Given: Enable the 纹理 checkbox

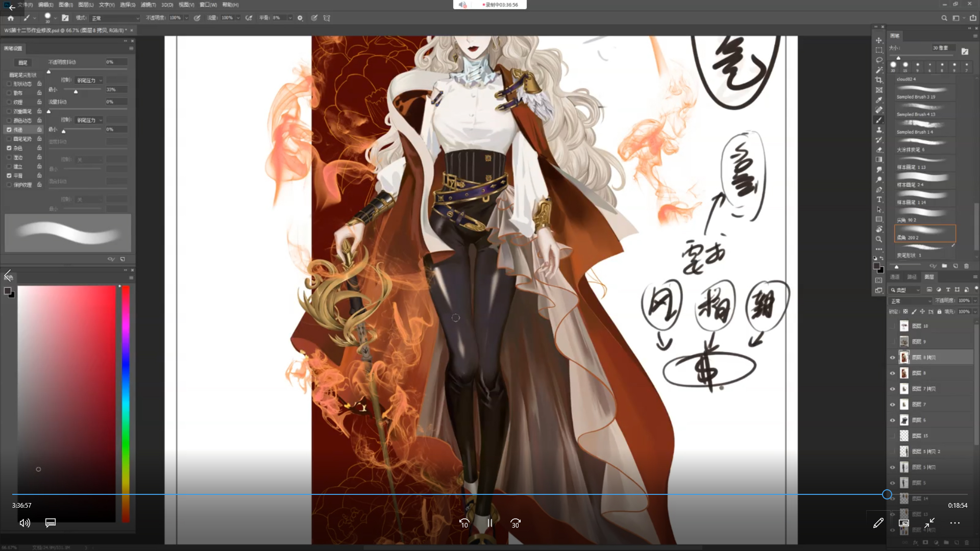Looking at the screenshot, I should (9, 102).
